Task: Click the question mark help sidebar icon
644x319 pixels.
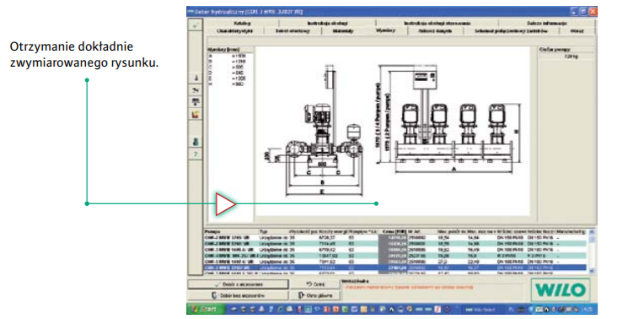Action: (196, 154)
